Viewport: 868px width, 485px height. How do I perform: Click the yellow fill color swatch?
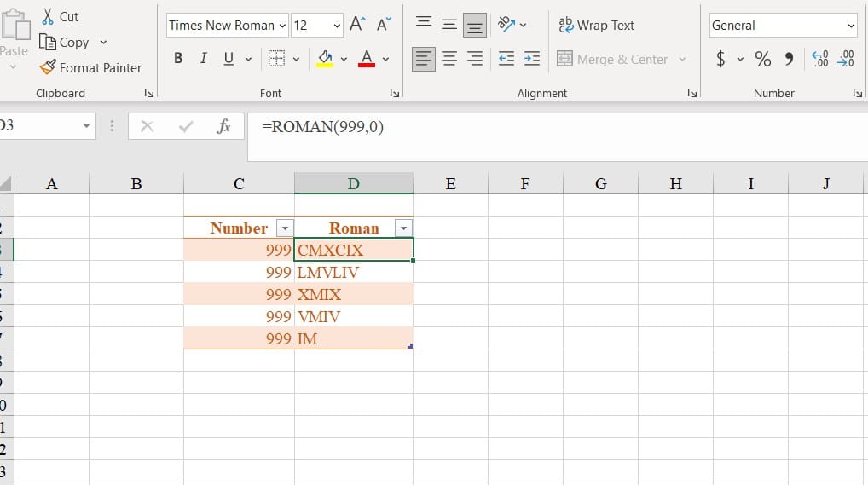tap(325, 59)
